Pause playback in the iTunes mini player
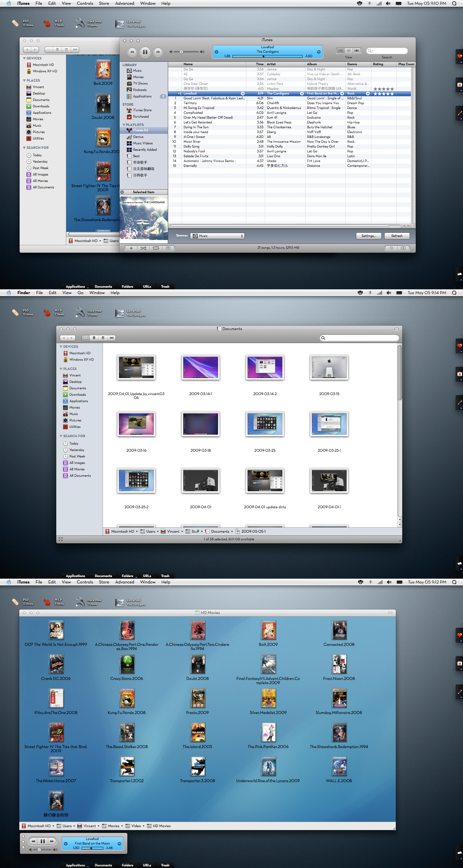Image resolution: width=463 pixels, height=868 pixels. click(x=42, y=841)
